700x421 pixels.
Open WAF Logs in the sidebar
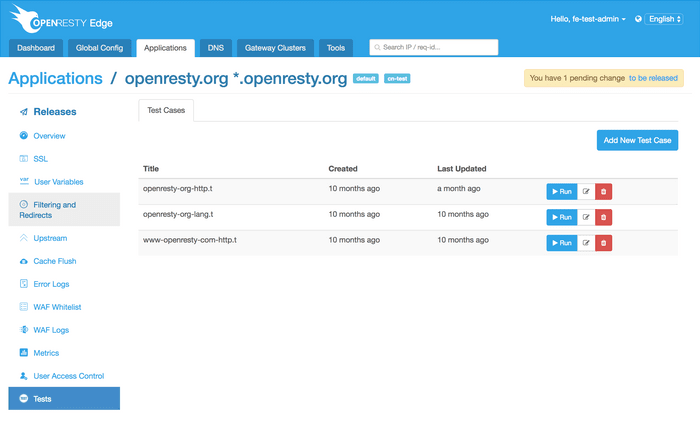(51, 330)
